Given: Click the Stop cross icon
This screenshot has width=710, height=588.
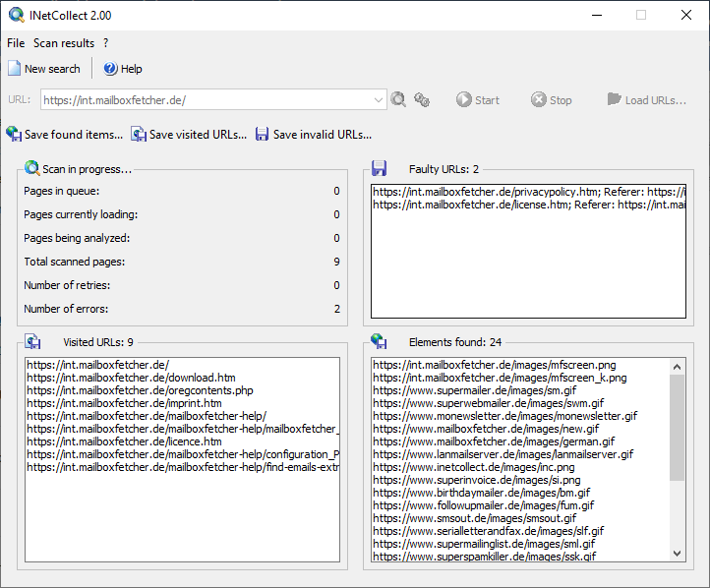Looking at the screenshot, I should tap(538, 99).
